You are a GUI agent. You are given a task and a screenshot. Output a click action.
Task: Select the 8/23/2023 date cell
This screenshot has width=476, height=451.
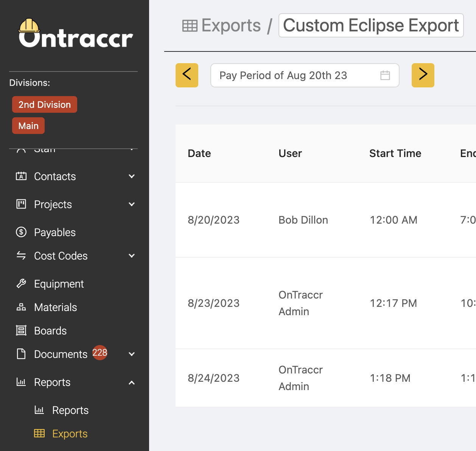coord(214,303)
